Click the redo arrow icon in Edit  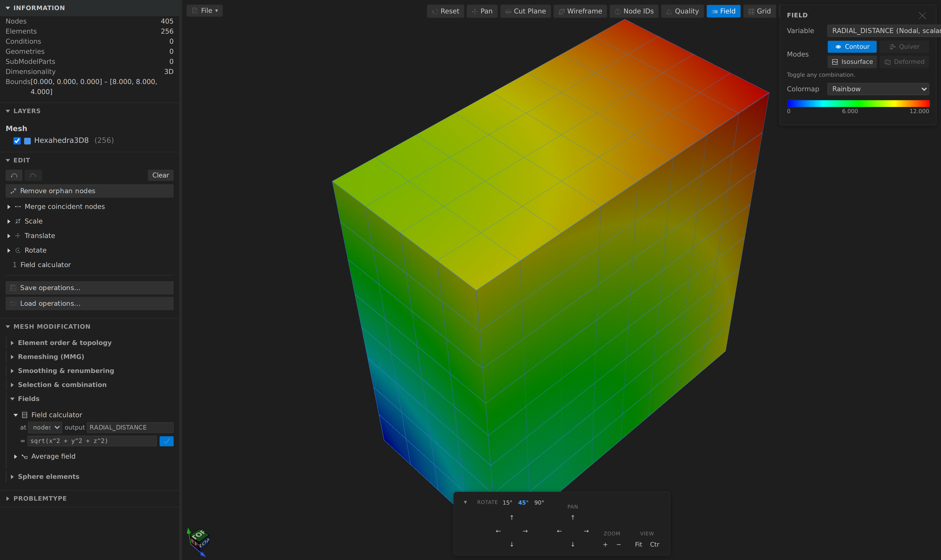tap(33, 175)
